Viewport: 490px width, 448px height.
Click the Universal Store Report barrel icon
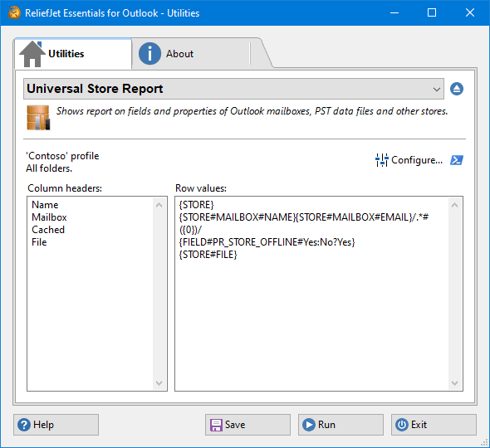pyautogui.click(x=38, y=117)
